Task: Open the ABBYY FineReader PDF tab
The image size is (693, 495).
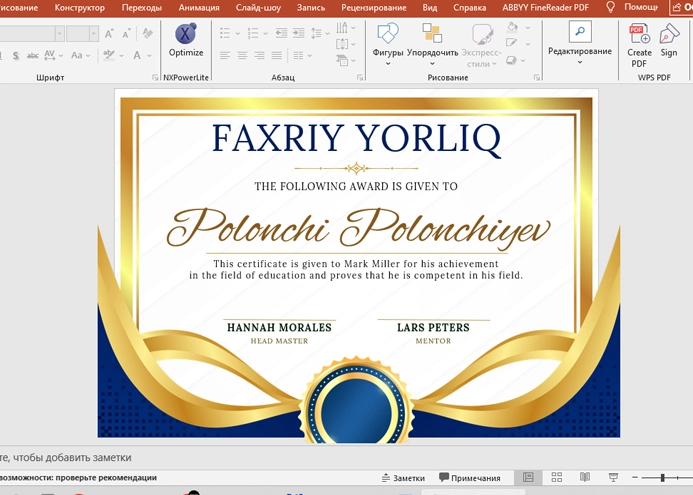Action: click(545, 8)
